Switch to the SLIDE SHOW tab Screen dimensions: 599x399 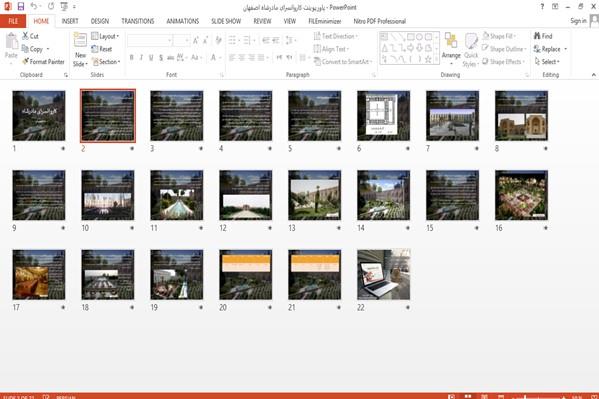point(226,21)
